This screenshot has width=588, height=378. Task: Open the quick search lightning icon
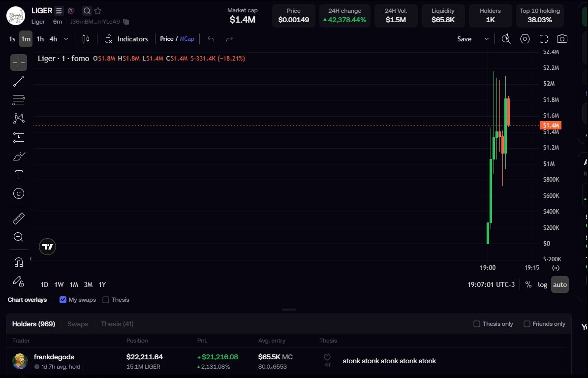pyautogui.click(x=506, y=39)
